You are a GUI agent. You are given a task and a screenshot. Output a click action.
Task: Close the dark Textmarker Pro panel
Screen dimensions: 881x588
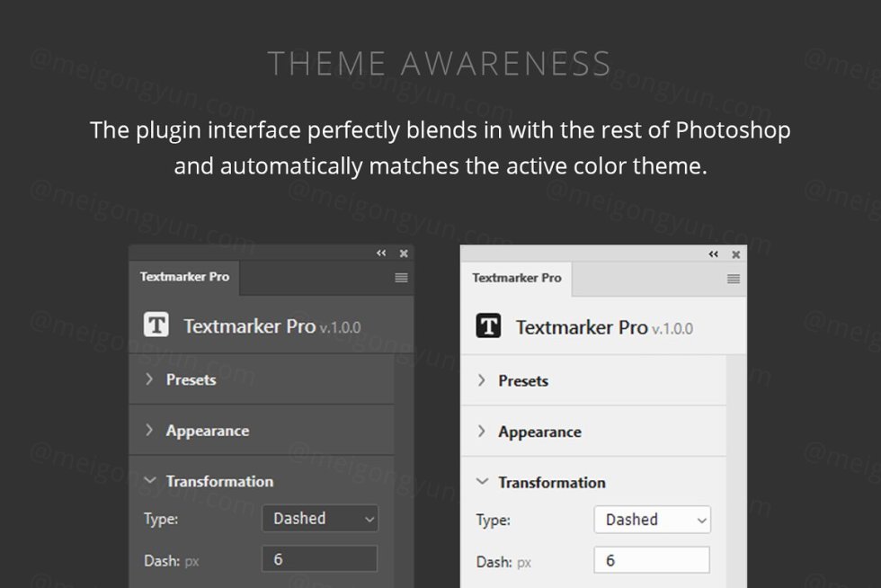point(404,254)
